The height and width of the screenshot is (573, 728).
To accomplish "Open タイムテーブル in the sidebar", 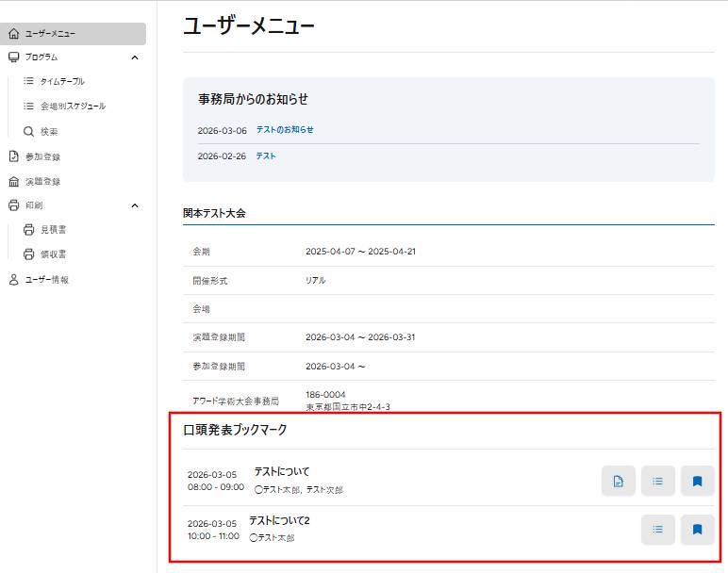I will [62, 82].
